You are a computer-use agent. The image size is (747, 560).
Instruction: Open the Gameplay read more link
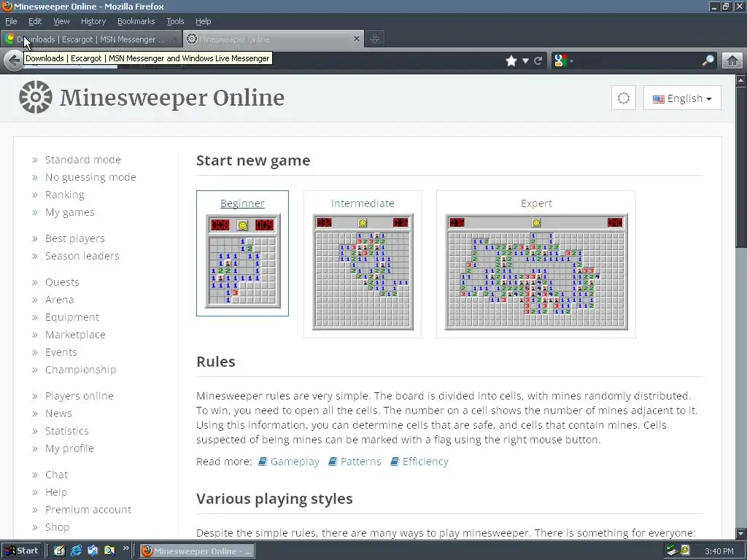tap(295, 462)
